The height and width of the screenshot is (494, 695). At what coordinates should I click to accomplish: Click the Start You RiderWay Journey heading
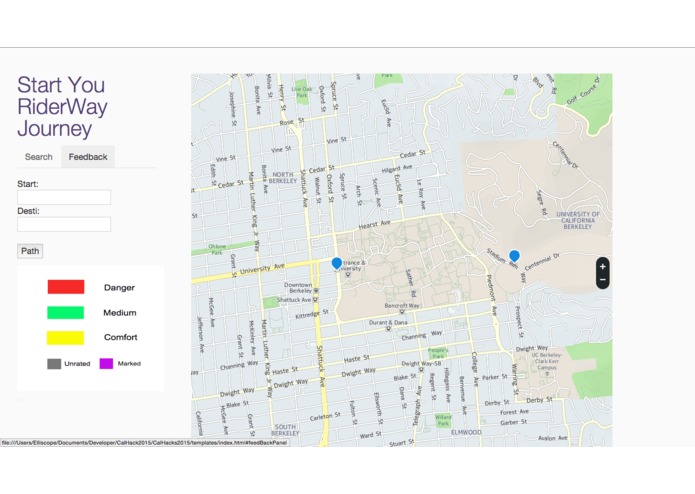pos(62,107)
